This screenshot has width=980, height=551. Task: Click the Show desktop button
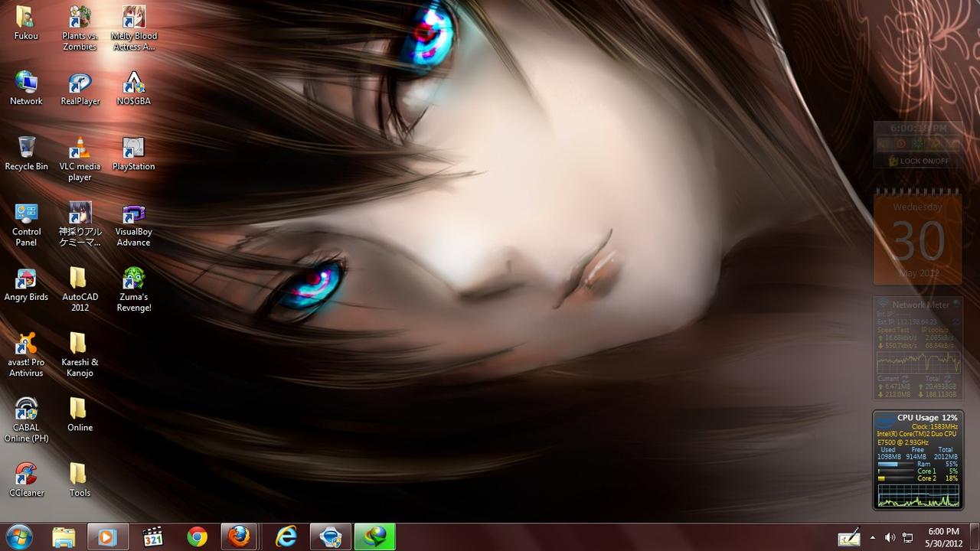[975, 537]
